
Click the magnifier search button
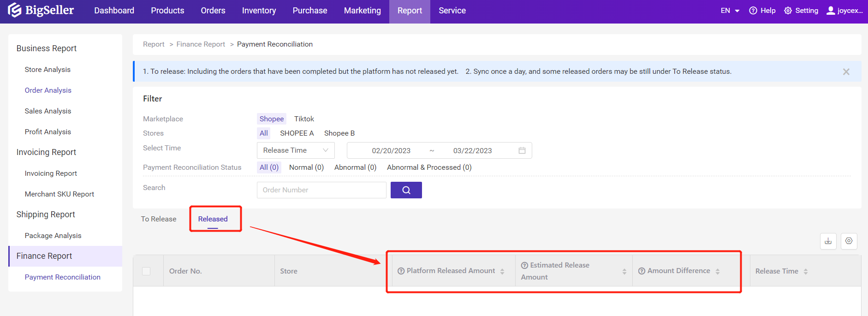tap(406, 190)
